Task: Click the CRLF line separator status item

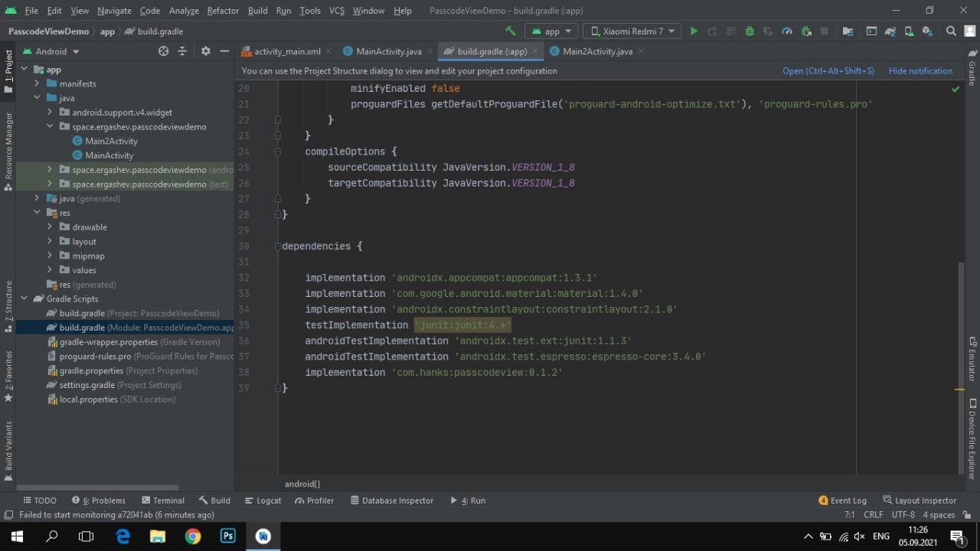Action: [x=873, y=515]
